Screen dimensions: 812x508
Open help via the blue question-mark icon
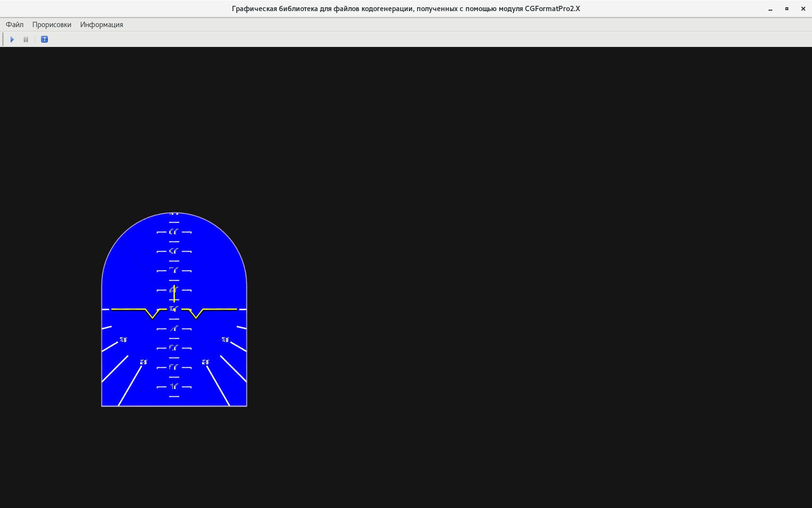point(44,39)
